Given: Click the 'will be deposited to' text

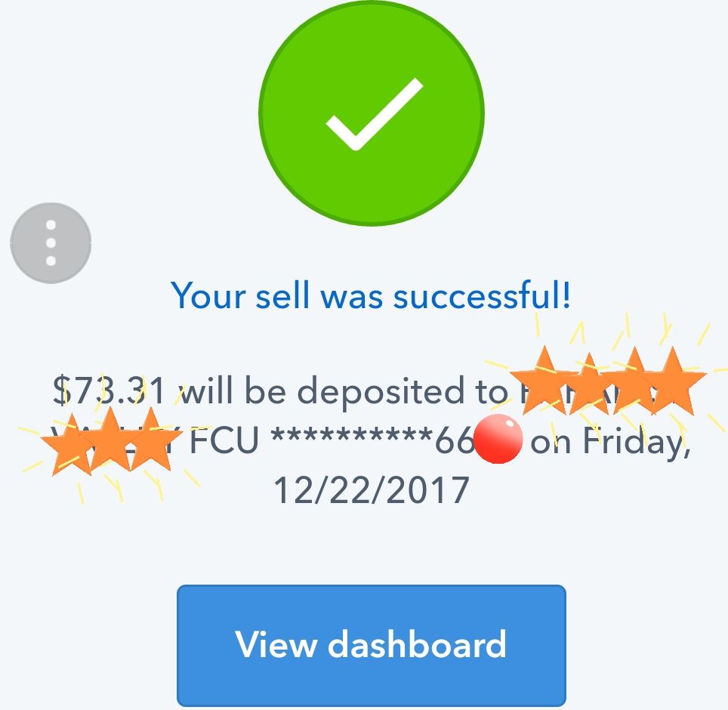Looking at the screenshot, I should 344,390.
